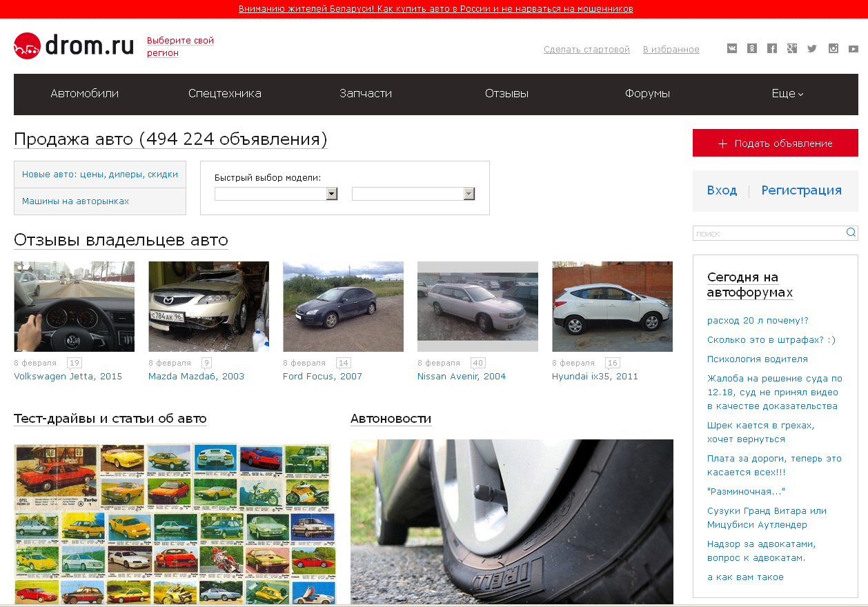Open the 9 comments badge for Mazda6
This screenshot has width=868, height=607.
point(207,363)
